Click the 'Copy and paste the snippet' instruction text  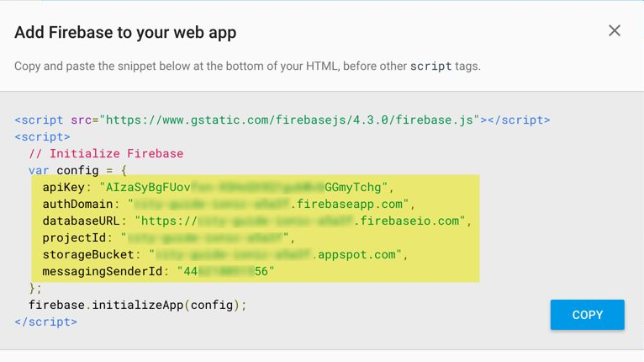[x=247, y=66]
